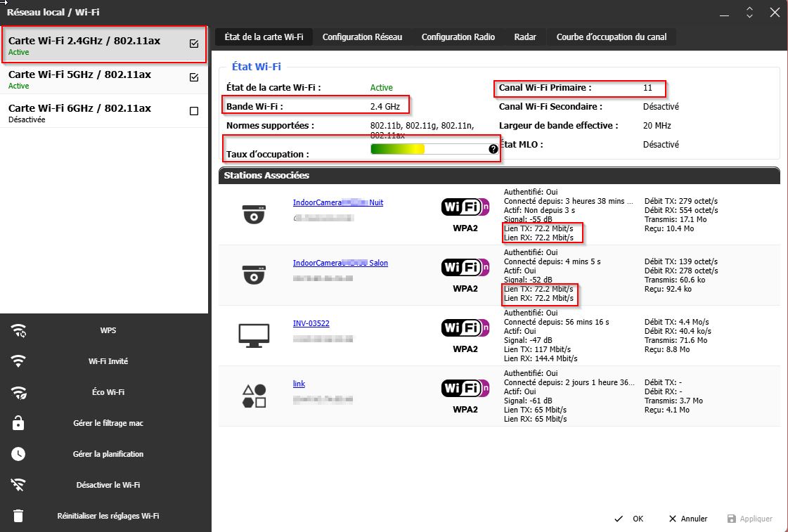Image resolution: width=788 pixels, height=532 pixels.
Task: Click the monitor icon for INV-03522
Action: click(254, 335)
